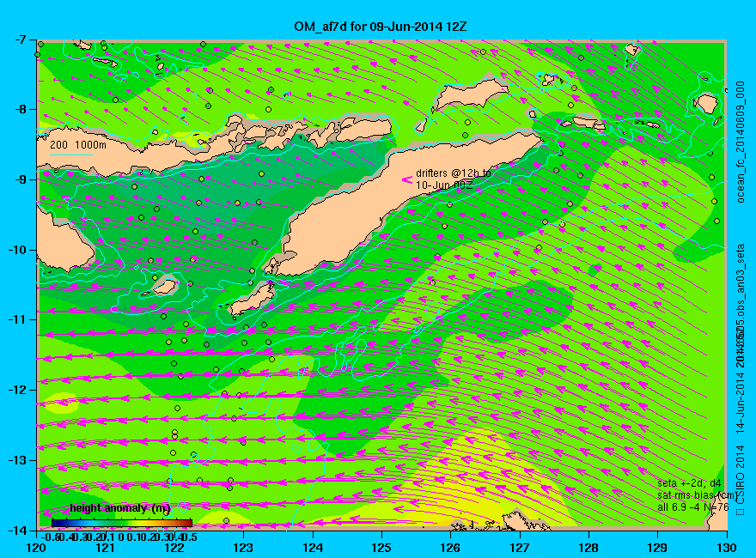The image size is (756, 558).
Task: Click the '-0.5' colorbar tick label
Action: pos(50,537)
